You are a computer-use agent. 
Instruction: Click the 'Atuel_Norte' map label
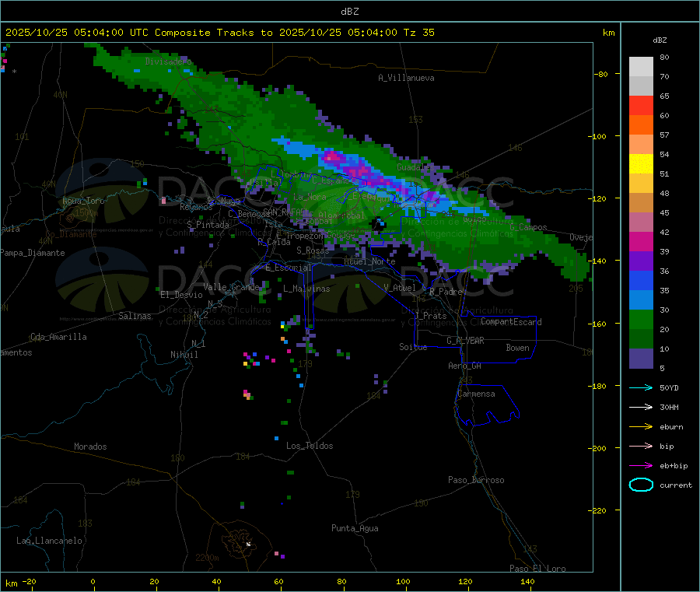pyautogui.click(x=369, y=261)
